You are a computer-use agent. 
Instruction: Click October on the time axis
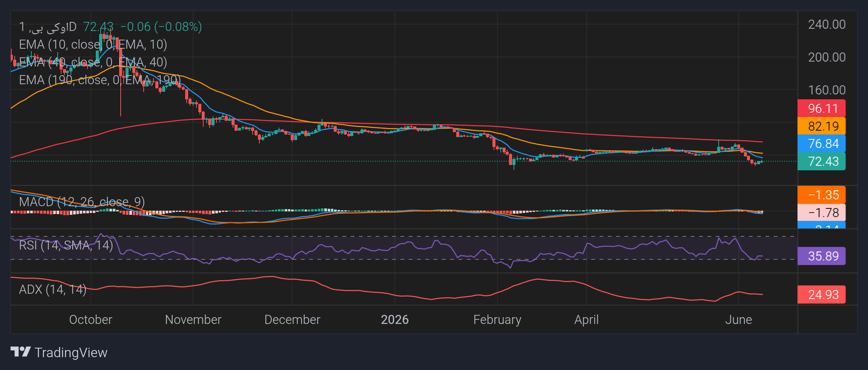coord(91,320)
